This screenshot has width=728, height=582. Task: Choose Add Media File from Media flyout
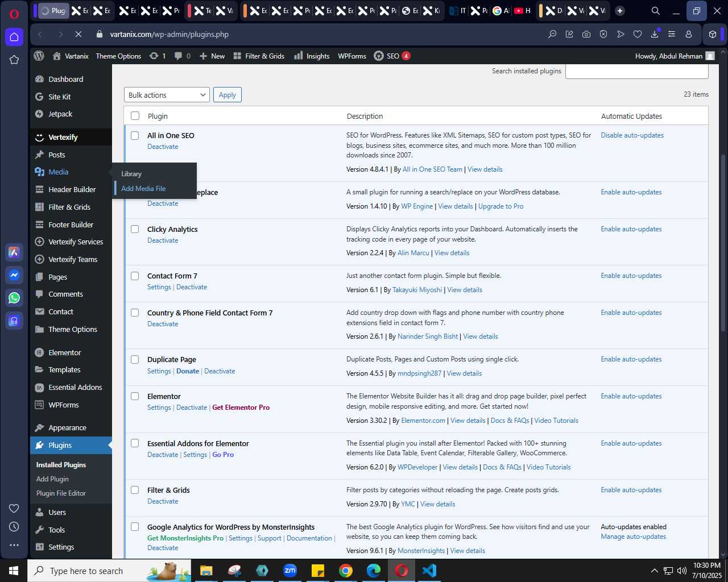tap(143, 188)
